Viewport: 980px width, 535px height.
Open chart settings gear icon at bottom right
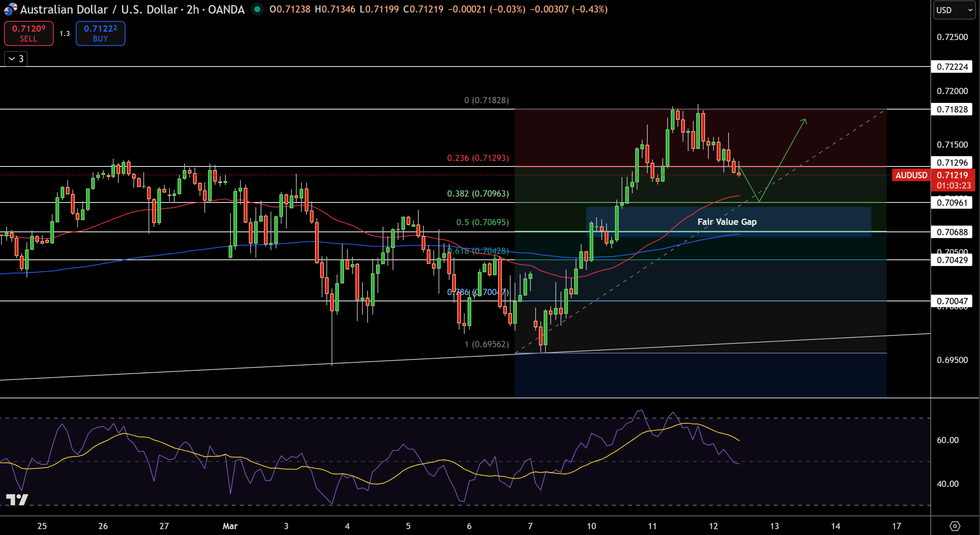click(x=955, y=526)
